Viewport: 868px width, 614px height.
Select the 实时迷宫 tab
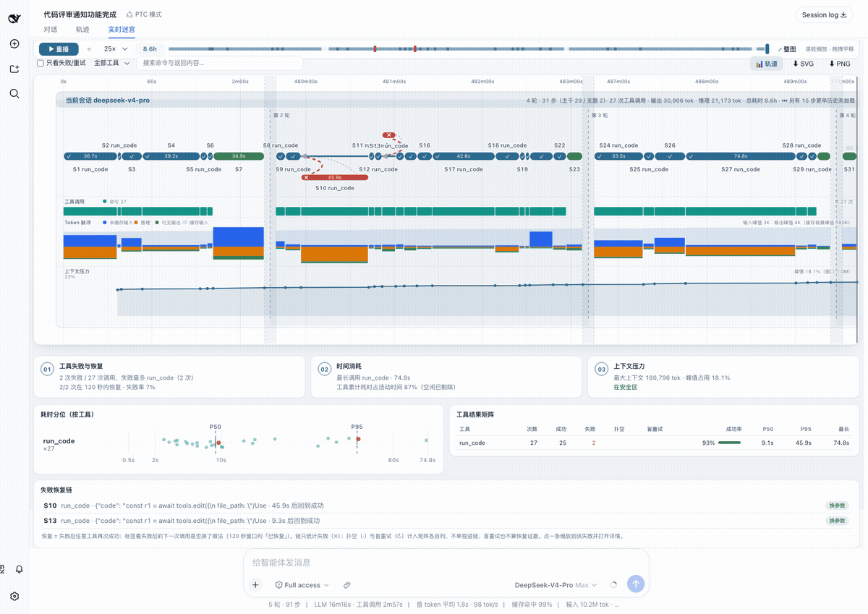click(x=122, y=30)
